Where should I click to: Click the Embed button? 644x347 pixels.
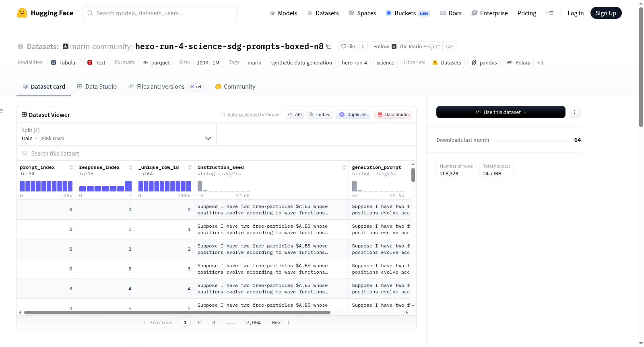[320, 114]
